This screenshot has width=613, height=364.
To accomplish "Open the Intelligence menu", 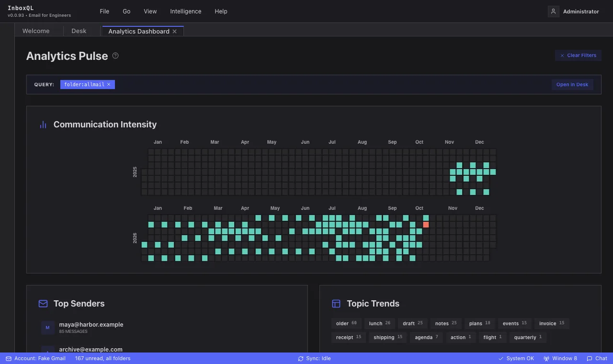I will click(186, 11).
